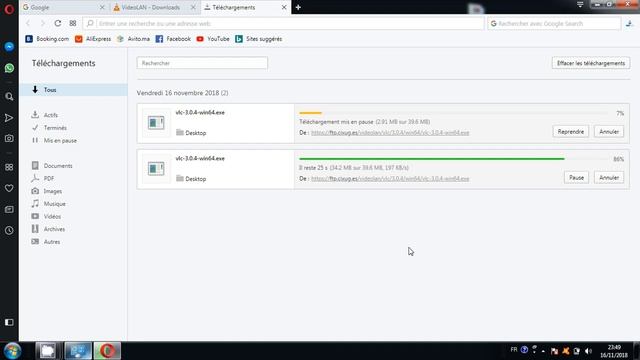
Task: Open My Flow send icon in the sidebar
Action: 9,118
